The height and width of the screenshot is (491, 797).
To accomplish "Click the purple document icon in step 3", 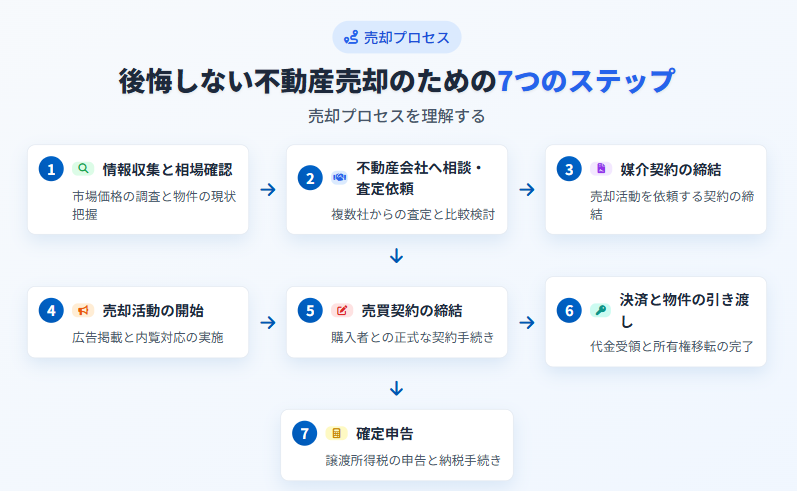I will coord(601,169).
